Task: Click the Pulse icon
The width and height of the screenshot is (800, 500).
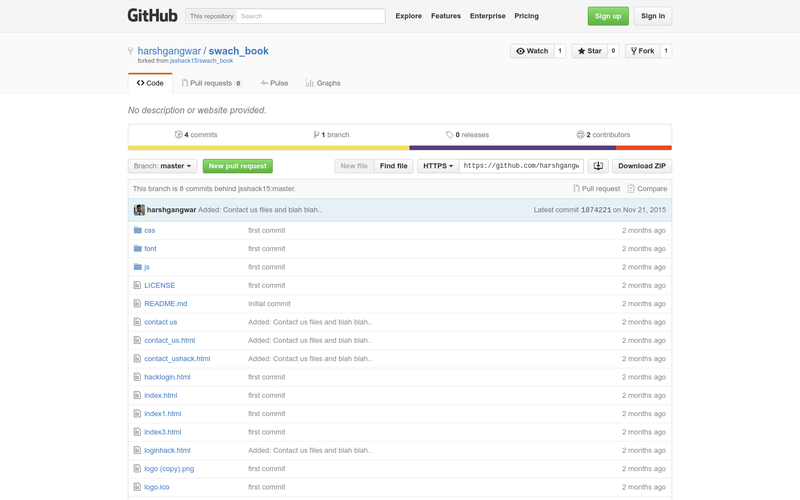Action: [x=264, y=83]
